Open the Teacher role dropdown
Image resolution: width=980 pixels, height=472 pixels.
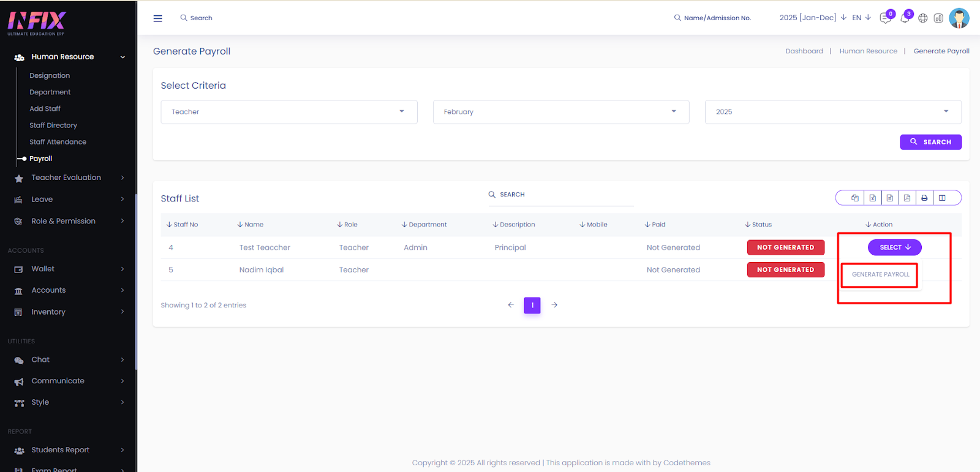tap(289, 112)
